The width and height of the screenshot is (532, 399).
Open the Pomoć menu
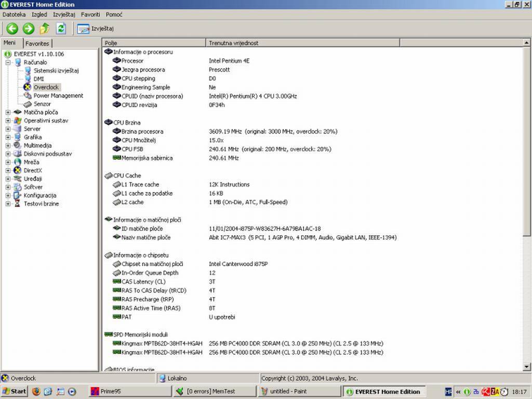click(114, 15)
